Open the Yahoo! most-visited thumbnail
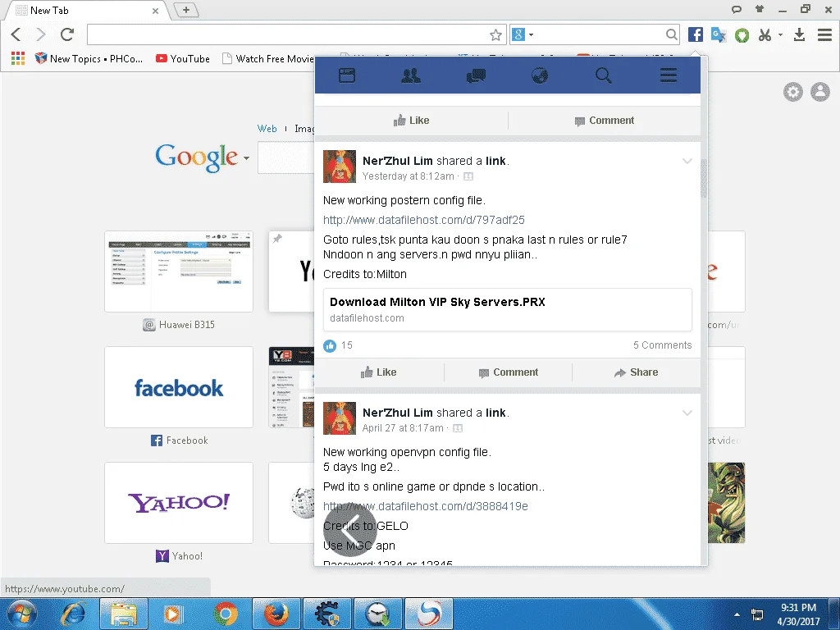The image size is (840, 630). (179, 503)
